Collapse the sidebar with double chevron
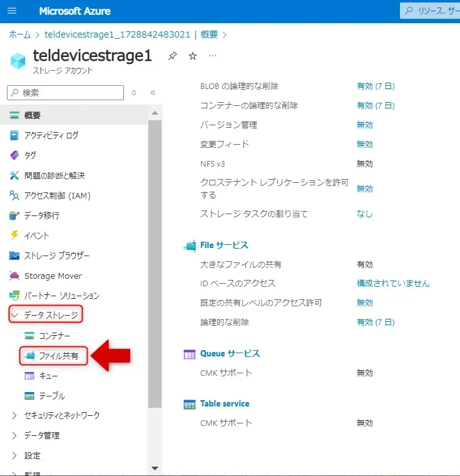The image size is (460, 476). pos(153,93)
